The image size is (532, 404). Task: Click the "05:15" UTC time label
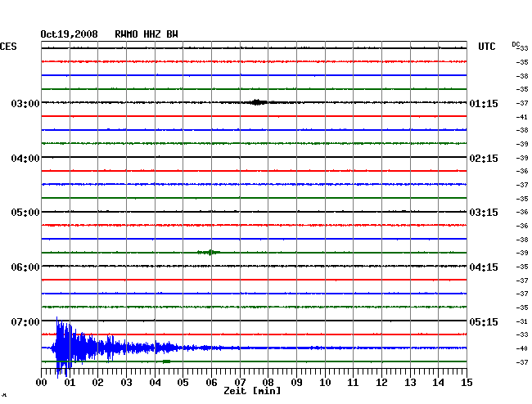click(x=484, y=321)
